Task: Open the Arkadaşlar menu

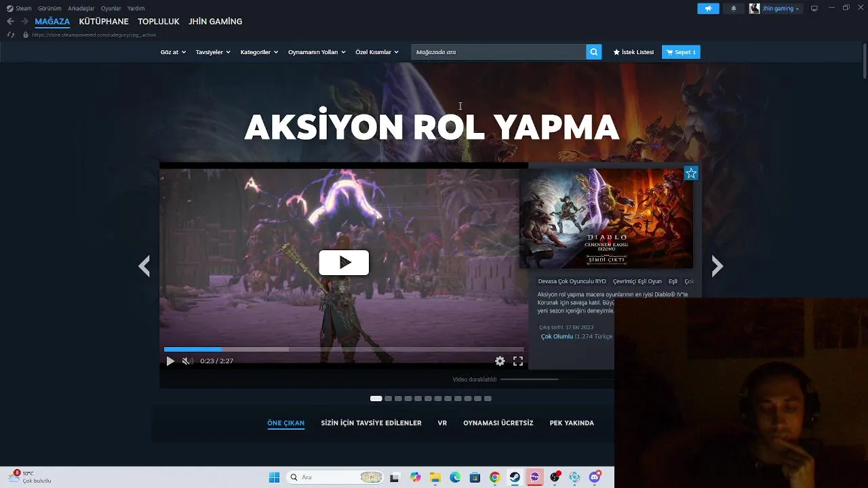Action: (81, 8)
